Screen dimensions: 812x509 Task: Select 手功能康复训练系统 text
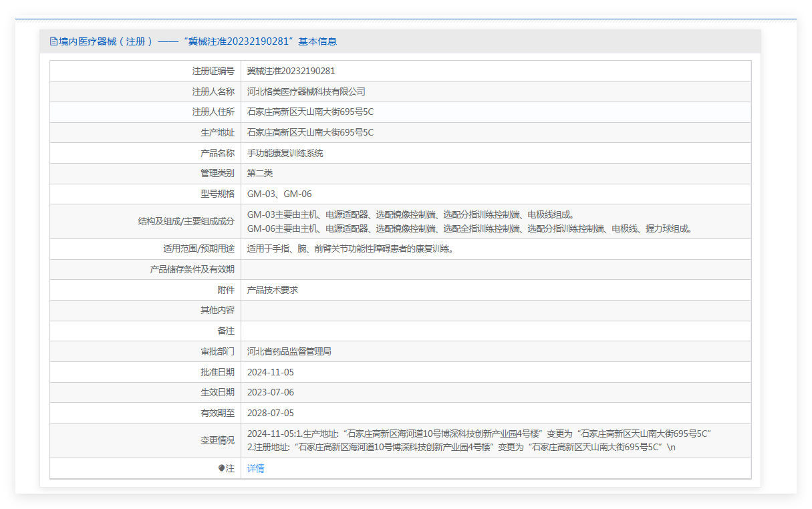click(x=285, y=153)
